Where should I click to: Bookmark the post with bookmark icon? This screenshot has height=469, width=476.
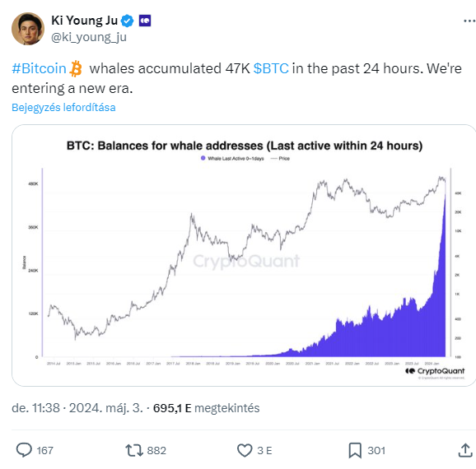coord(355,450)
